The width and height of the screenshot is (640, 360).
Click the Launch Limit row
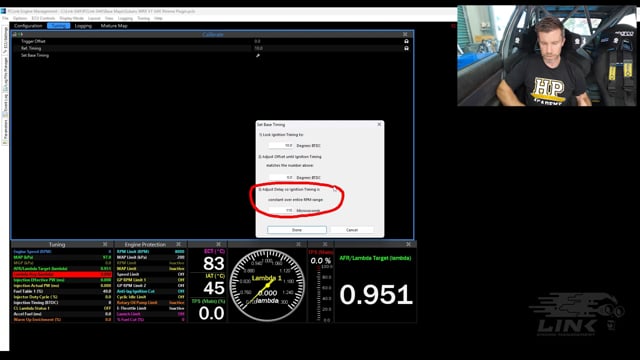[x=151, y=314]
